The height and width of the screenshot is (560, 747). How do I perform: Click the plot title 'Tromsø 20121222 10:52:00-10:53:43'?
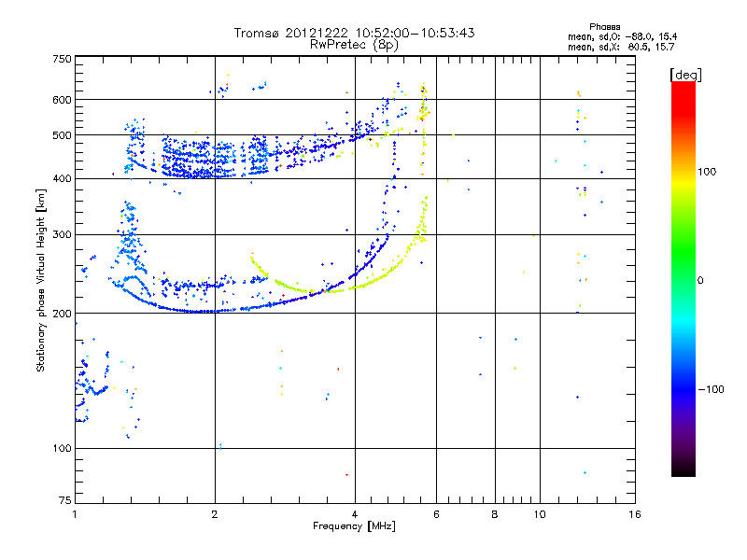354,33
